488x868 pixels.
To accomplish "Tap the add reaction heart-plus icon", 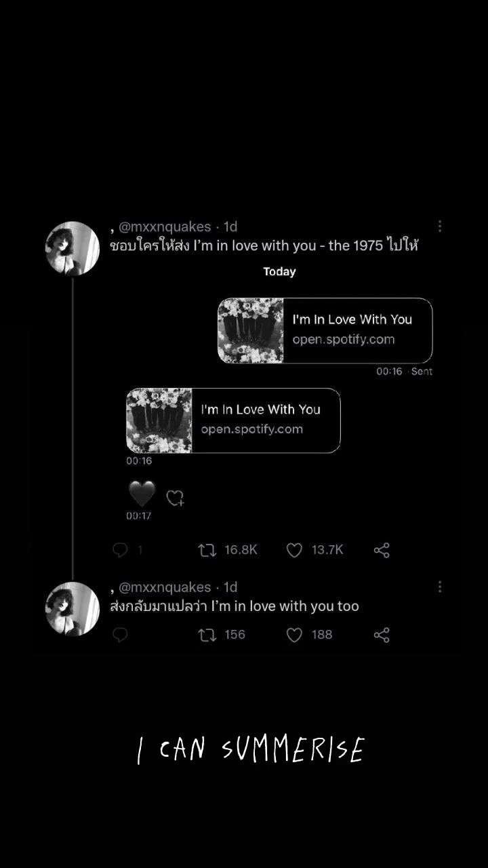I will tap(175, 498).
